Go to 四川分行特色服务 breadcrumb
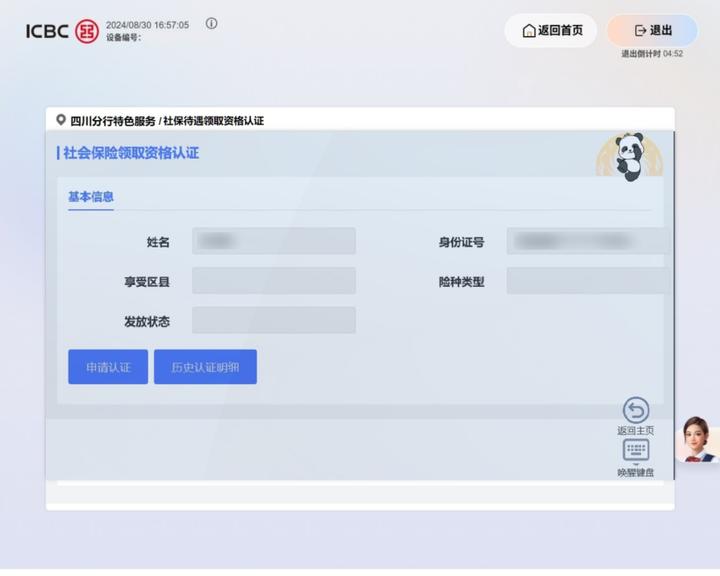This screenshot has height=576, width=720. tap(113, 121)
